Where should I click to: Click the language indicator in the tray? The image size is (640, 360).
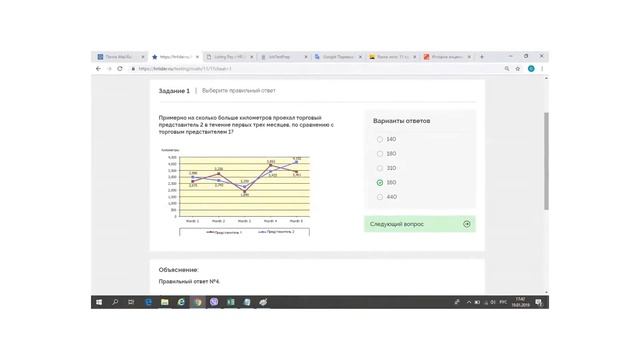503,302
